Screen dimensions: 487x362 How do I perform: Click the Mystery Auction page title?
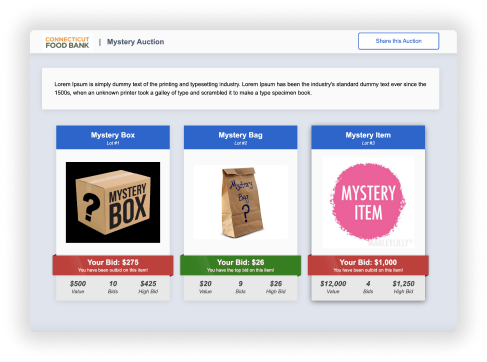(135, 42)
